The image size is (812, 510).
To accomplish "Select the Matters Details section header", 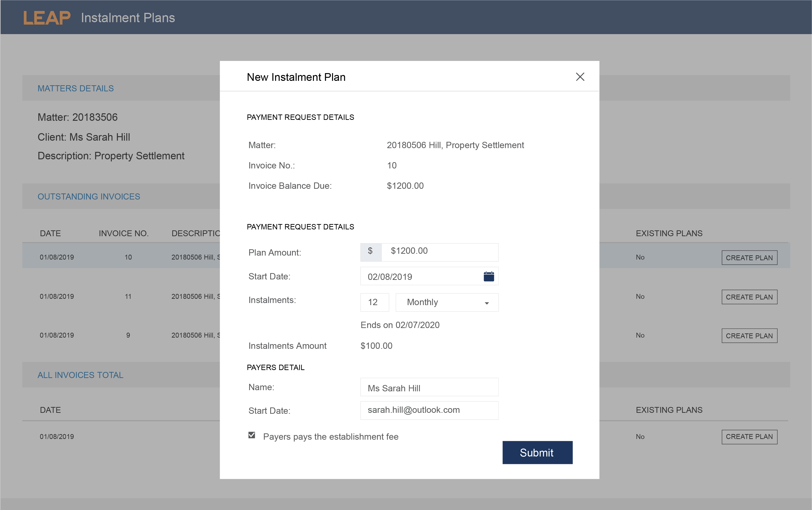I will coord(75,88).
